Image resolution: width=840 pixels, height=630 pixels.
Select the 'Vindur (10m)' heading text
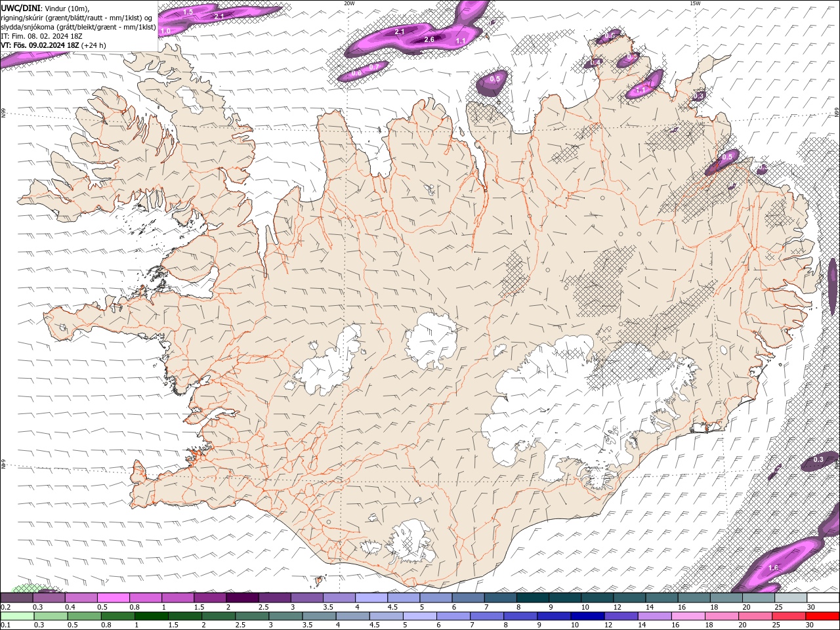click(x=68, y=8)
